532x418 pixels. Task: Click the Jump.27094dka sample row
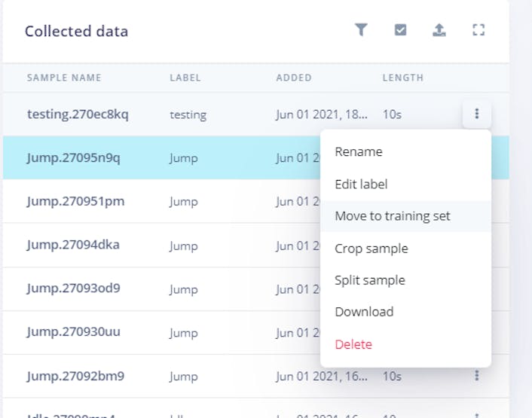click(73, 245)
